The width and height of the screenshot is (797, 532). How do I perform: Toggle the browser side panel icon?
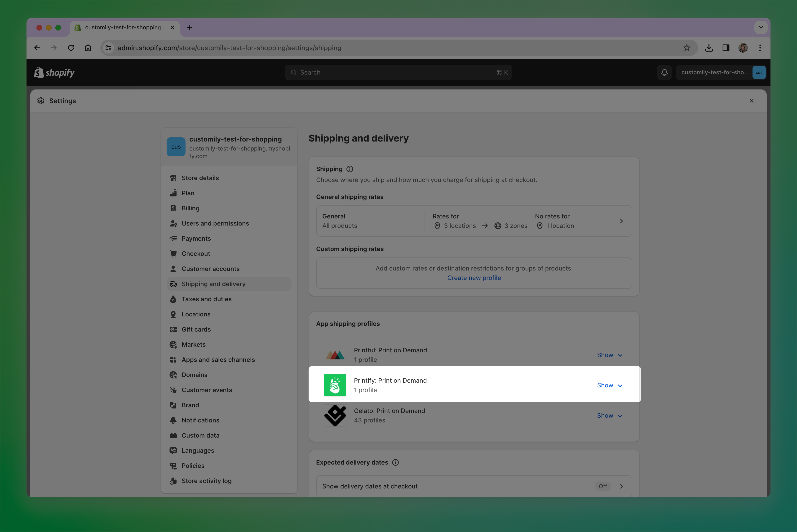click(726, 48)
